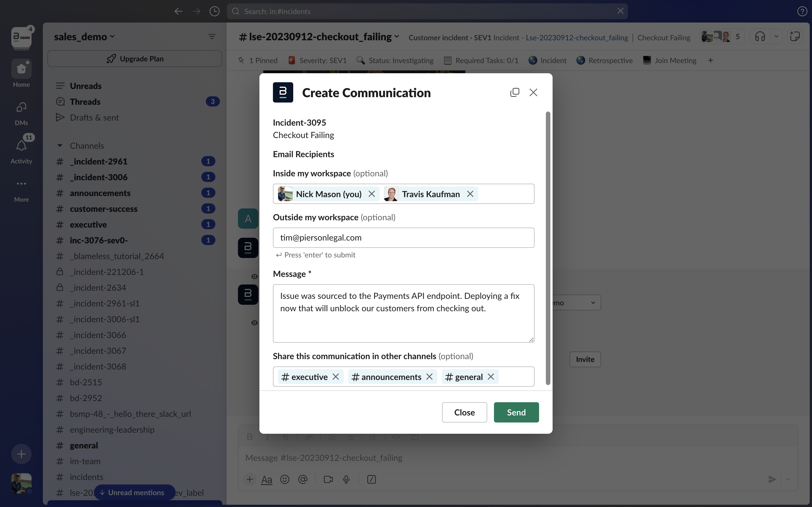812x507 pixels.
Task: Click the green Send button
Action: pos(516,412)
